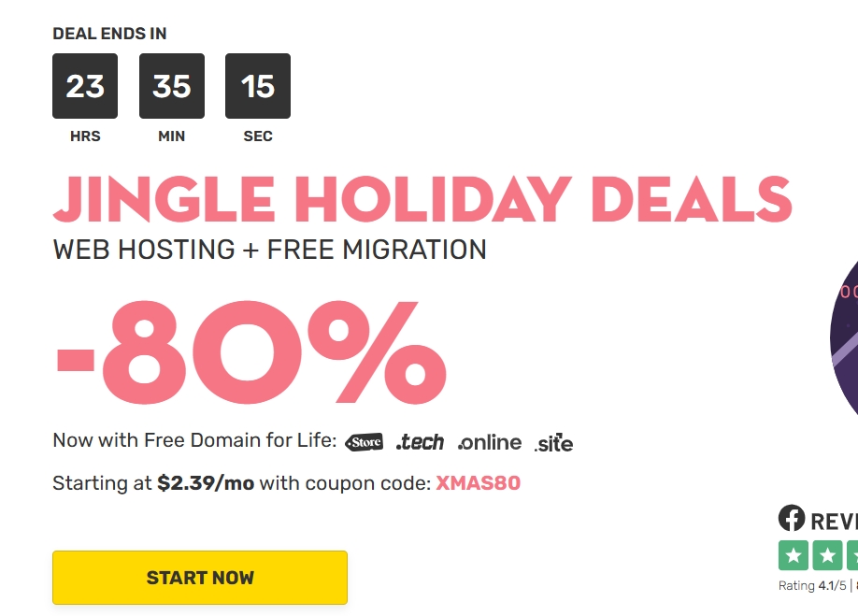The image size is (858, 616).
Task: Click the .store domain logo
Action: tap(364, 442)
